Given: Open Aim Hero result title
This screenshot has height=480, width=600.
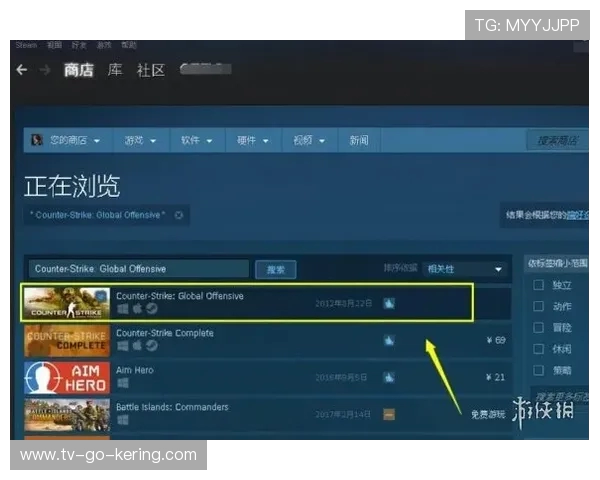Looking at the screenshot, I should click(x=135, y=370).
